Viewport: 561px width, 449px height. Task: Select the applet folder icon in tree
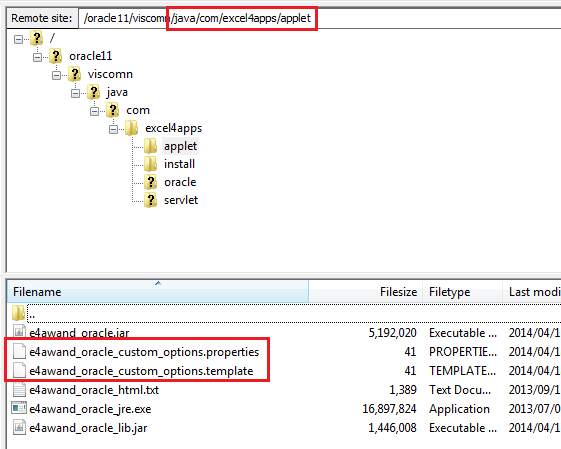pyautogui.click(x=150, y=146)
